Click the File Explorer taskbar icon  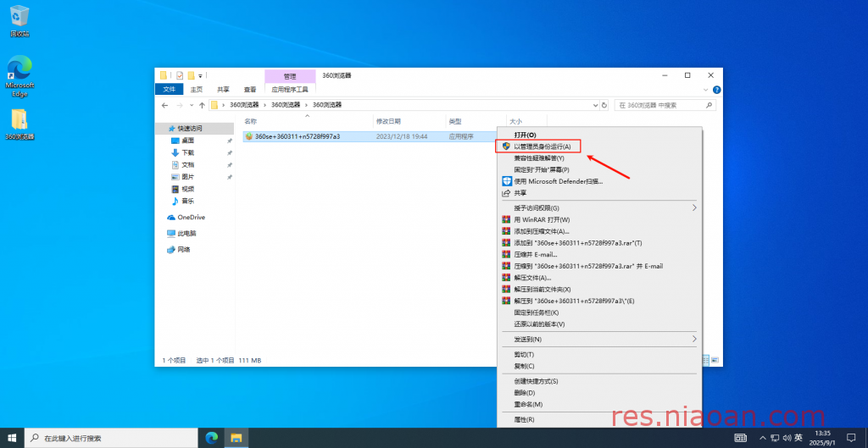point(236,438)
